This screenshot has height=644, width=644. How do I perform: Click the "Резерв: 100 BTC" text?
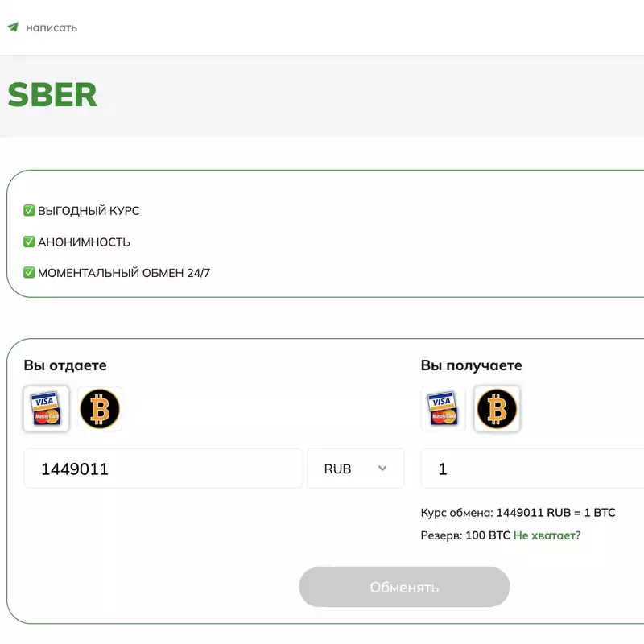click(465, 535)
